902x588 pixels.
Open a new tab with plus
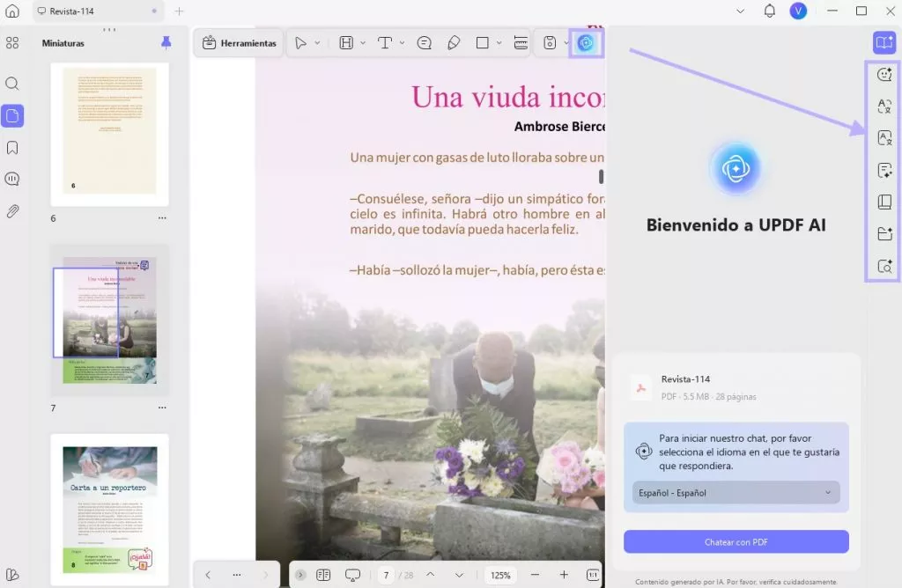[x=179, y=11]
